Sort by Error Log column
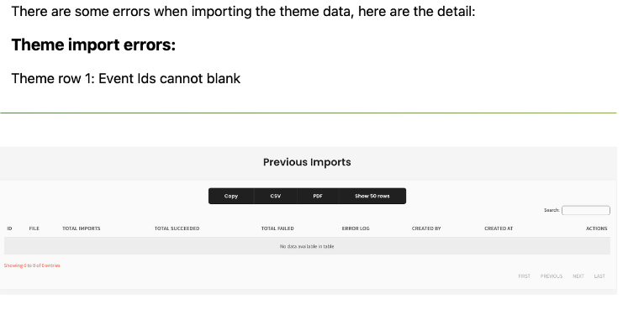Viewport: 644px width, 310px height. click(356, 229)
